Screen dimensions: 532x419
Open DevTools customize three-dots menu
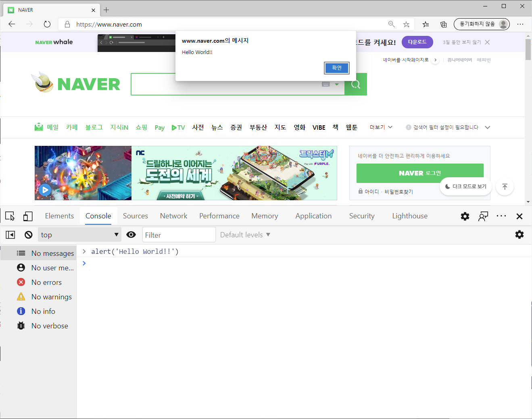tap(501, 216)
